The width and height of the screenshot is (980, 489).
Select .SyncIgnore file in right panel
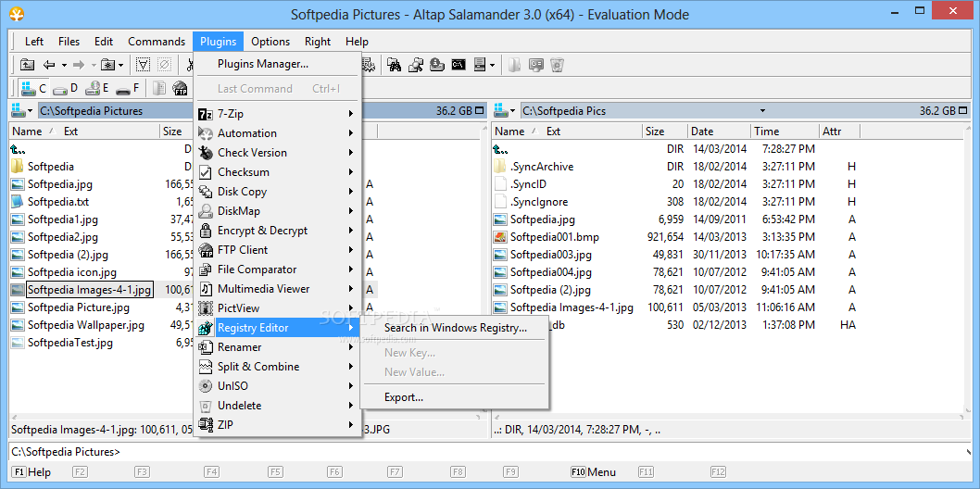click(539, 202)
